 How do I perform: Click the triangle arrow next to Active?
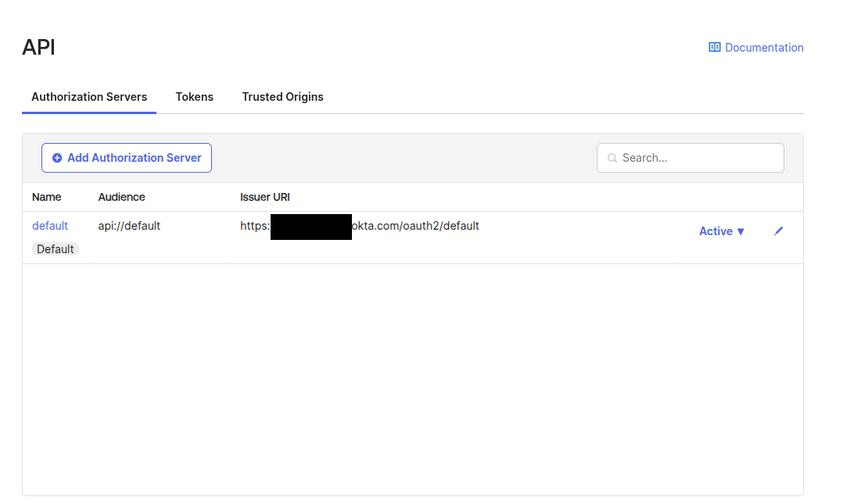click(x=741, y=231)
